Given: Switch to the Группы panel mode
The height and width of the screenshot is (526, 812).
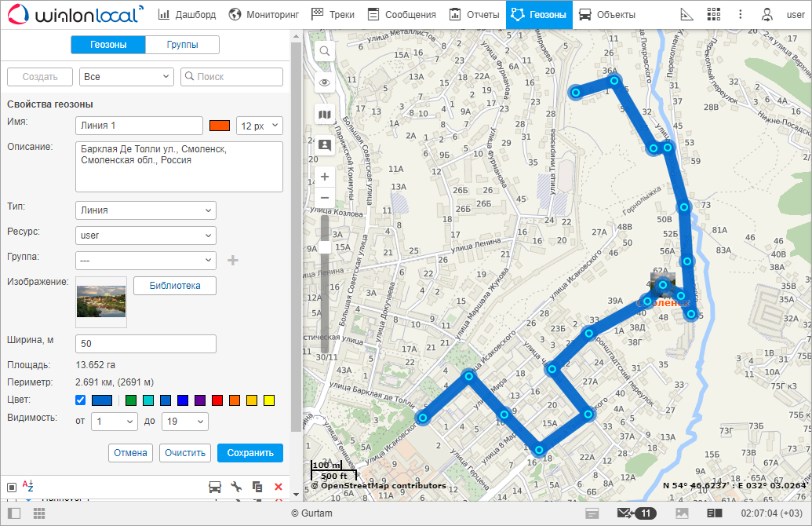Looking at the screenshot, I should (x=182, y=45).
